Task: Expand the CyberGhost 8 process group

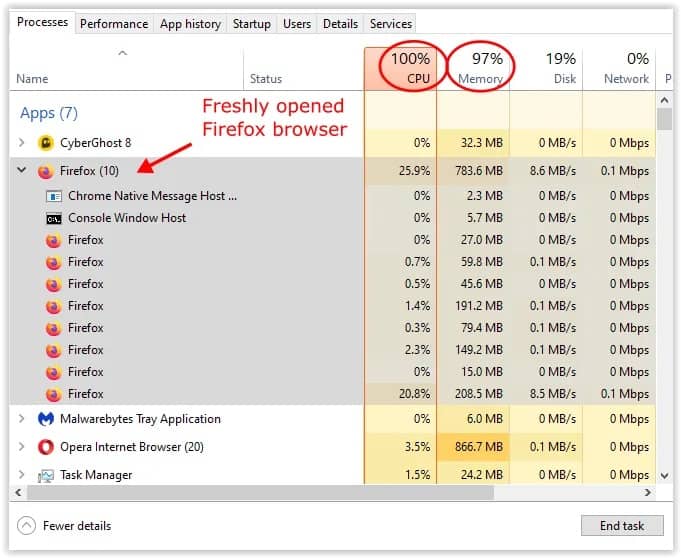Action: click(21, 142)
